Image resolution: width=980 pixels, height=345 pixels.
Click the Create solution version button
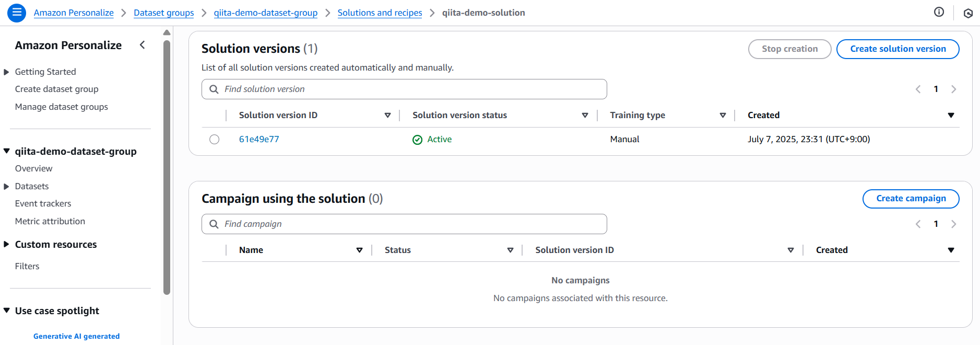(898, 49)
